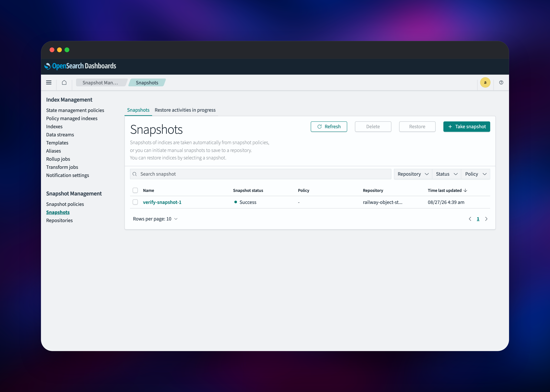Expand the Status filter dropdown
The image size is (550, 392).
coord(447,174)
